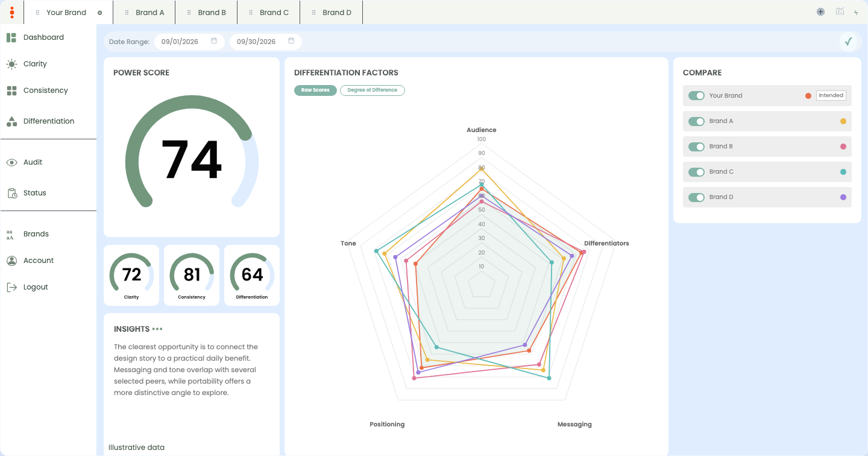The height and width of the screenshot is (456, 868).
Task: Click Brand A yellow color dot
Action: 843,121
